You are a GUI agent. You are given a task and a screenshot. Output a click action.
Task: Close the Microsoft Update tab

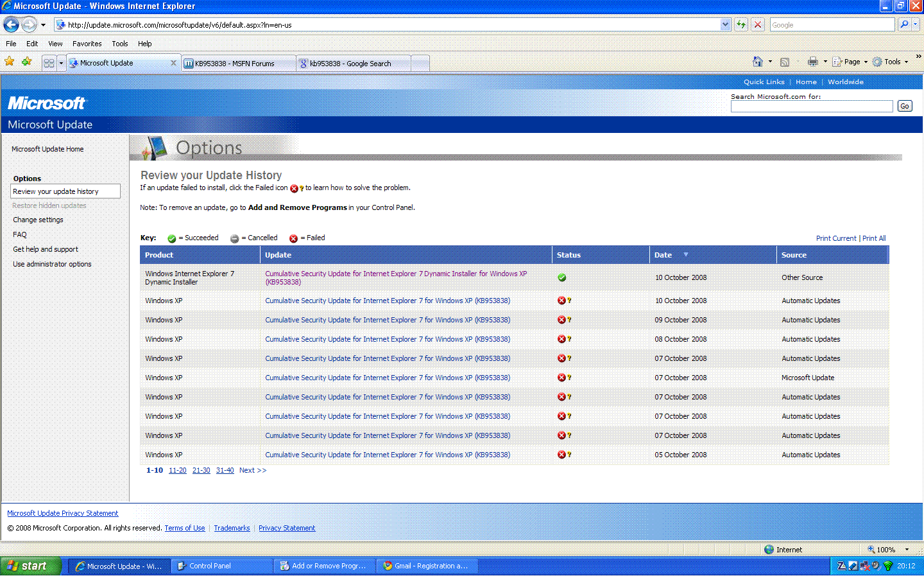click(173, 63)
